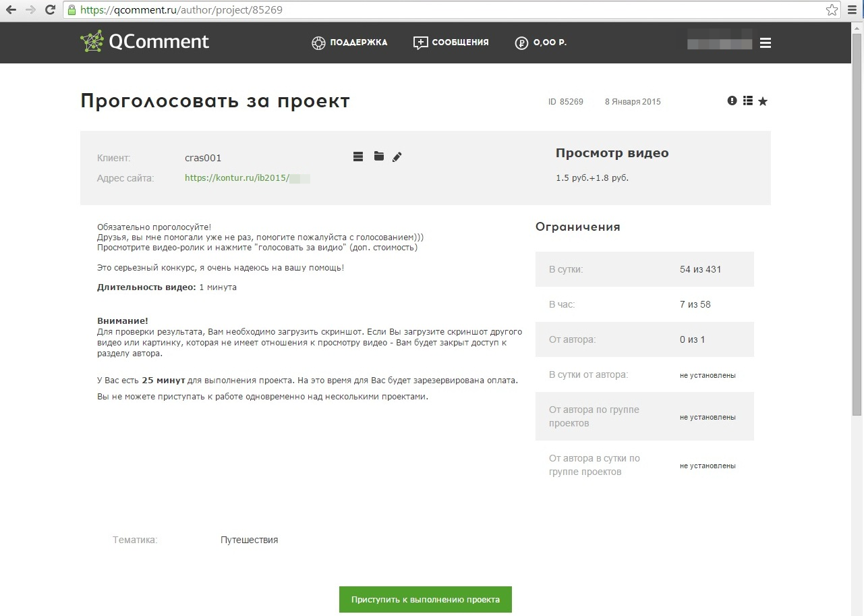Report the project with the exclamation icon
Screen dimensions: 864x616
point(732,101)
